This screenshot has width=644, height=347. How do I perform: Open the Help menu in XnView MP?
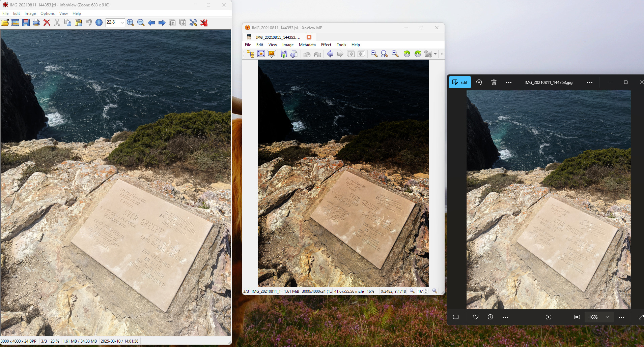click(x=356, y=45)
